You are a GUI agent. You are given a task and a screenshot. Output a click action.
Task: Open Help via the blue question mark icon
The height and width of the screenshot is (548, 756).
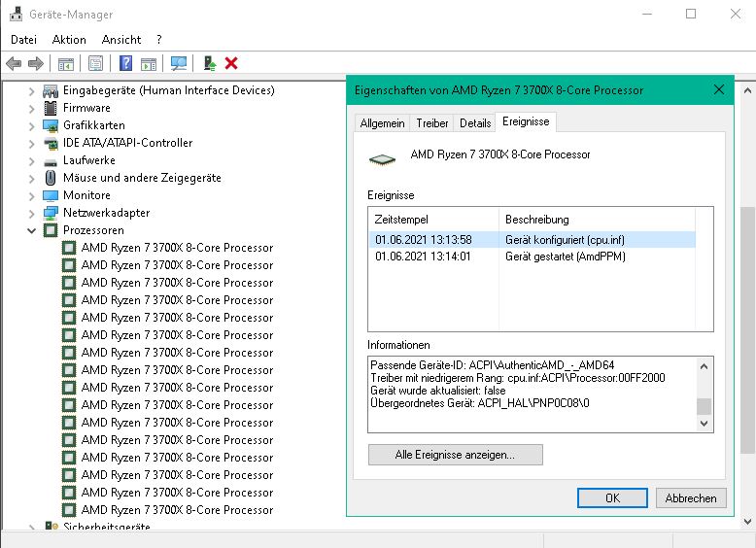125,63
